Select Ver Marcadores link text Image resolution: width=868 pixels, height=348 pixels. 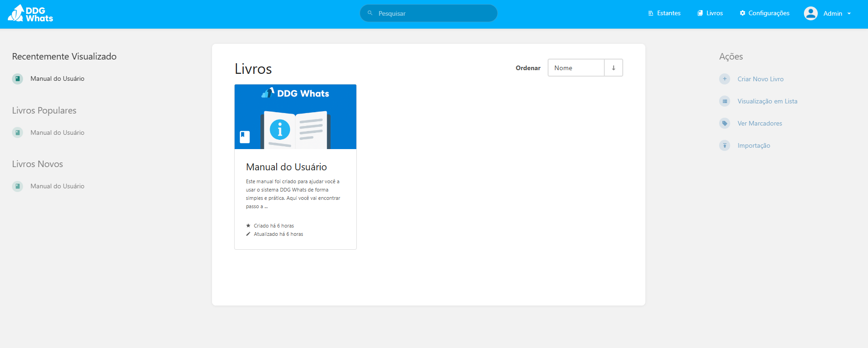point(760,123)
